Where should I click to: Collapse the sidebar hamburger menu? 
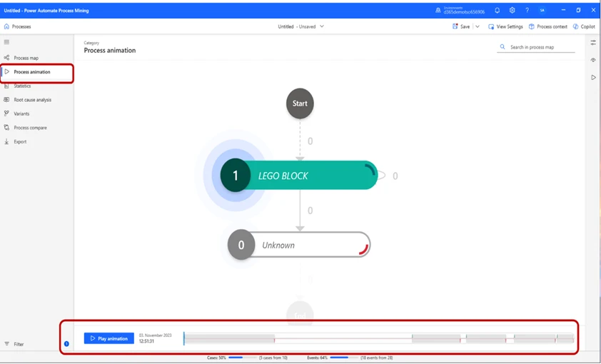[6, 42]
